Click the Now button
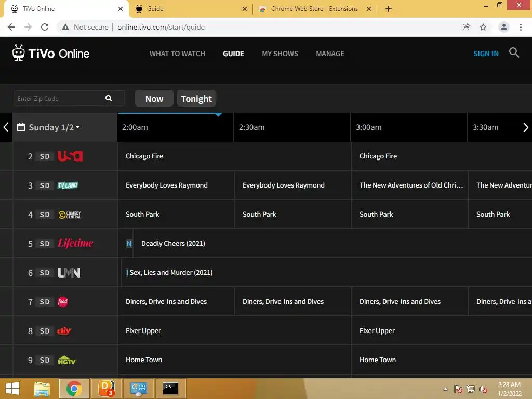 click(x=154, y=99)
